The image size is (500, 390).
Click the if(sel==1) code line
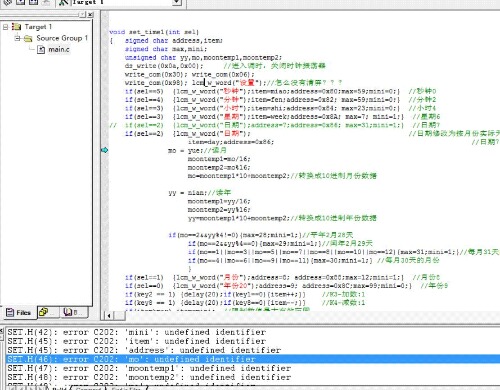click(282, 277)
